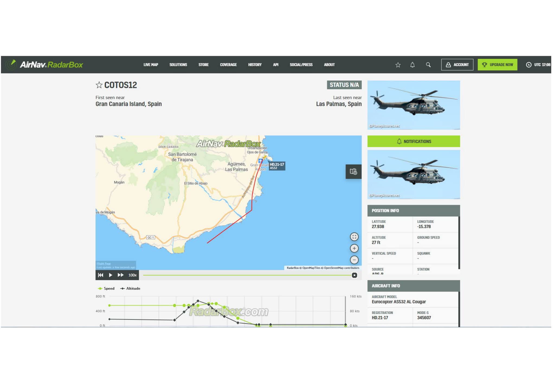Rewind flight playback to start
The image size is (555, 392).
tap(101, 275)
